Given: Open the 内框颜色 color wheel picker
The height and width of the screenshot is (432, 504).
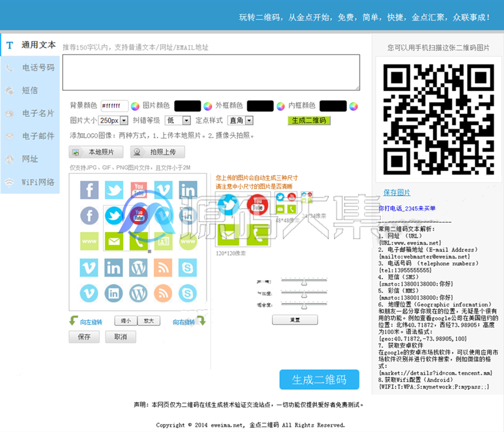Looking at the screenshot, I should (353, 106).
